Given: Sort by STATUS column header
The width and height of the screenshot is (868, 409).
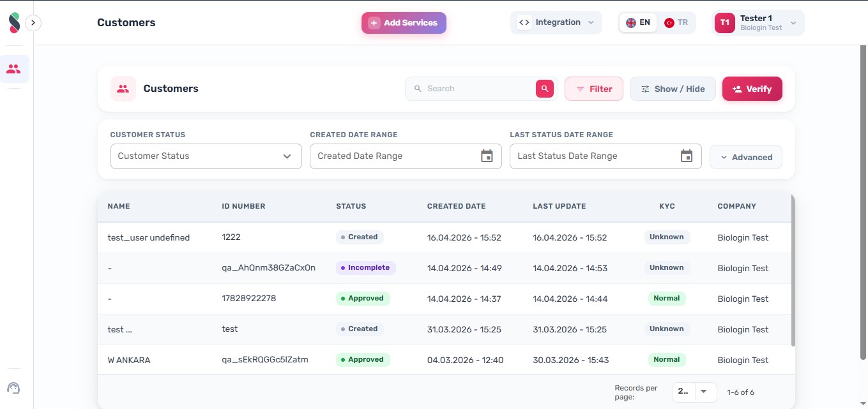Looking at the screenshot, I should click(351, 206).
